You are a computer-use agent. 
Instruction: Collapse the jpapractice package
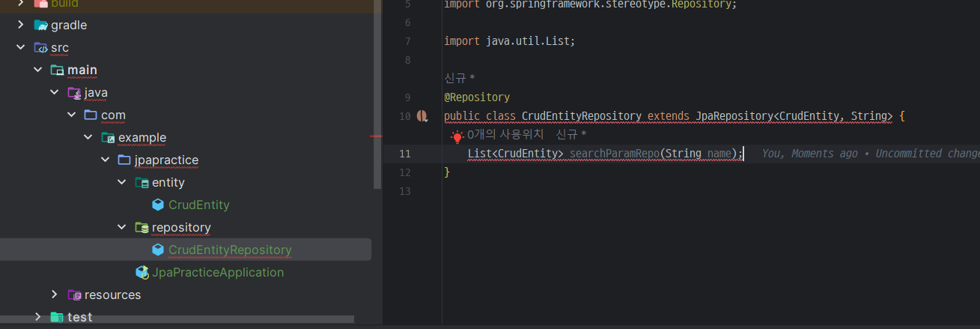[104, 160]
